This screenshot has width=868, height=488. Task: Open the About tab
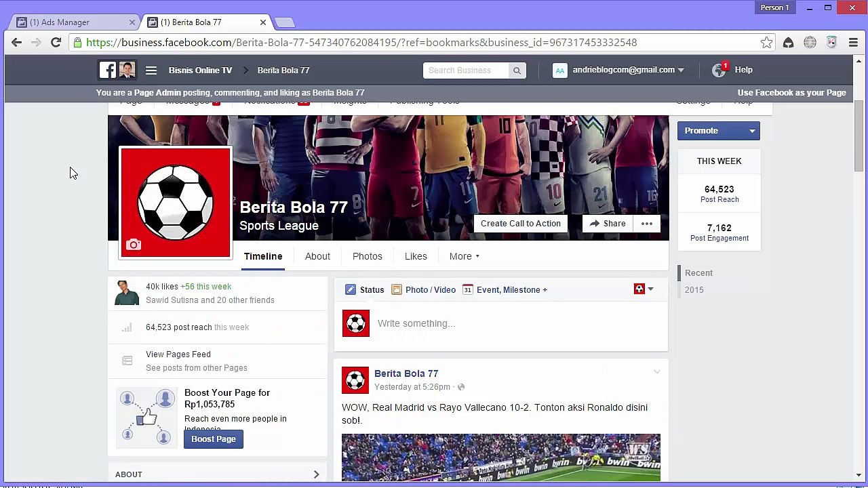[x=317, y=256]
